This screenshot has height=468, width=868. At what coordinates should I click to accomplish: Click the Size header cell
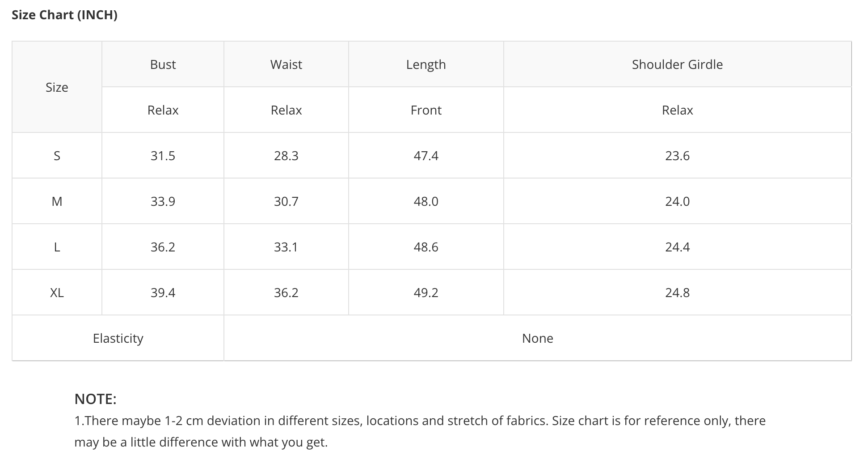coord(57,87)
